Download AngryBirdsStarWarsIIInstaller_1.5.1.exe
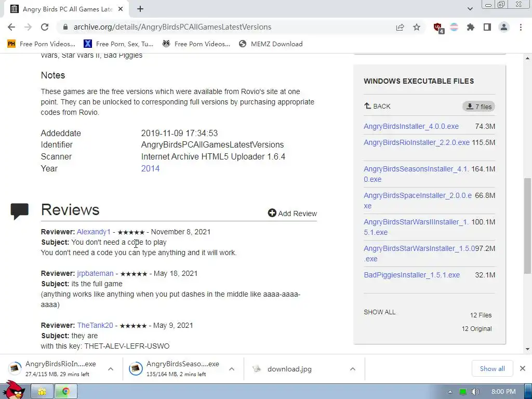 (x=416, y=227)
